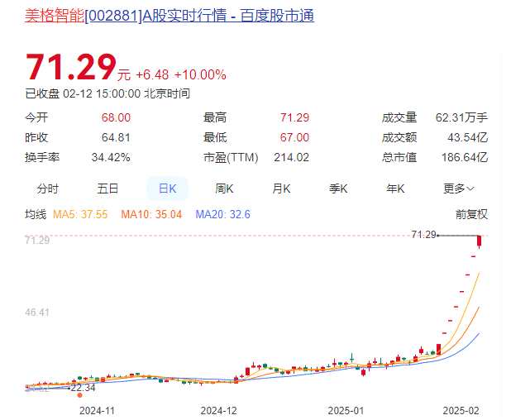511x420 pixels.
Task: Click the 均线 label
Action: click(36, 214)
